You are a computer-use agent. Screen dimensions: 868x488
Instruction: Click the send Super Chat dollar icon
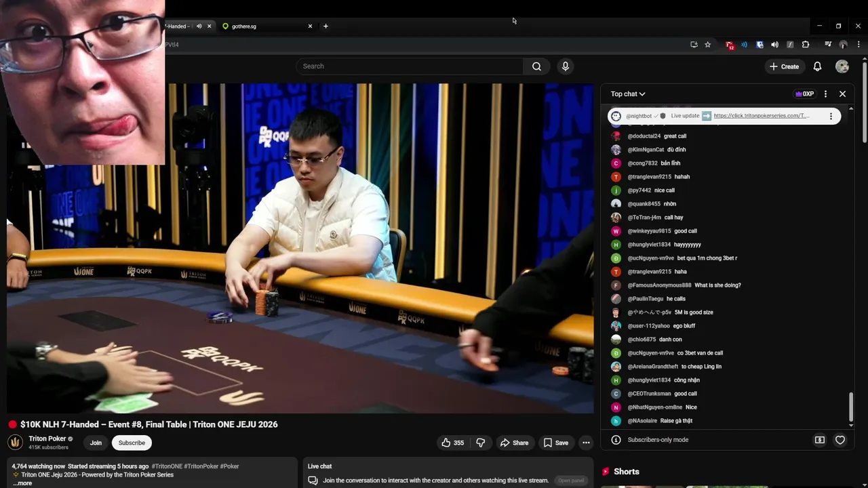pos(819,440)
